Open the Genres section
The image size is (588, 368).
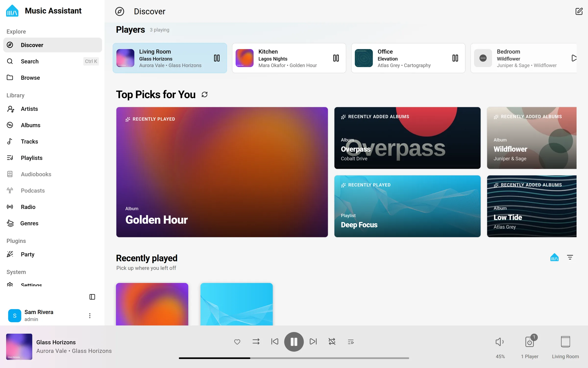(52, 223)
